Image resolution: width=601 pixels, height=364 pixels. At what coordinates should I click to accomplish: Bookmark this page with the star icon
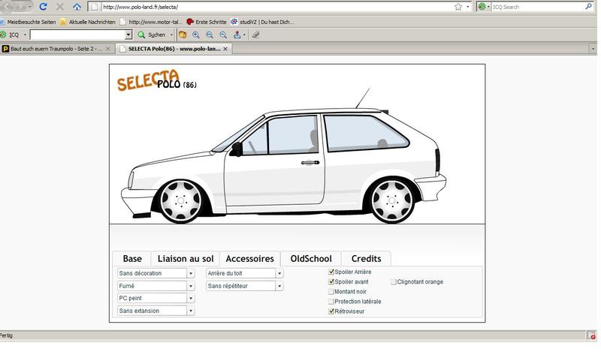(458, 7)
